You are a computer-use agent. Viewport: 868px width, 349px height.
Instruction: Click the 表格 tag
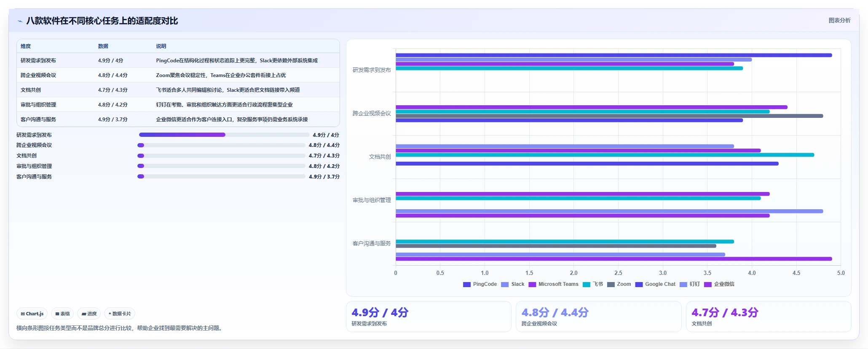[62, 314]
